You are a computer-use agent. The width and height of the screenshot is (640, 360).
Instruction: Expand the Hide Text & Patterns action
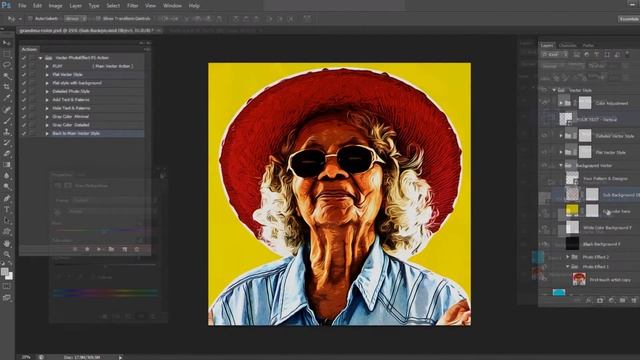pos(47,108)
